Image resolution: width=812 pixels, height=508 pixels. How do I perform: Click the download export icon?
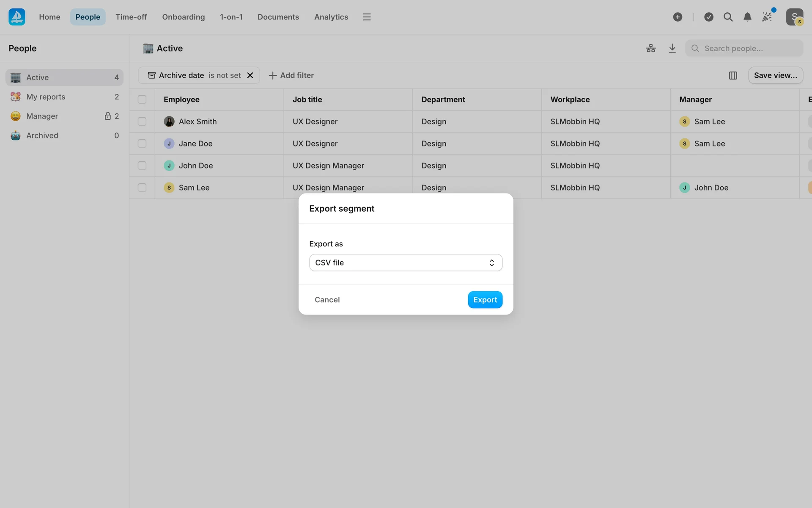pos(672,48)
